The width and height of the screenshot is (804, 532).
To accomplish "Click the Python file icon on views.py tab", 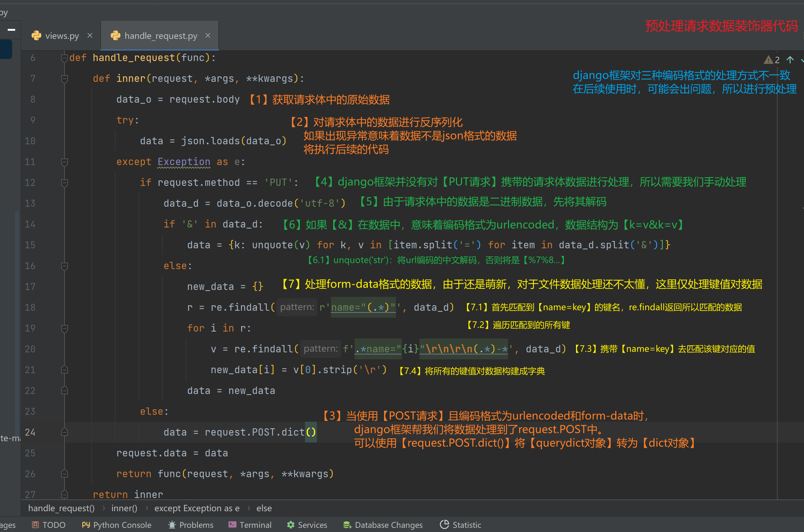I will 36,35.
